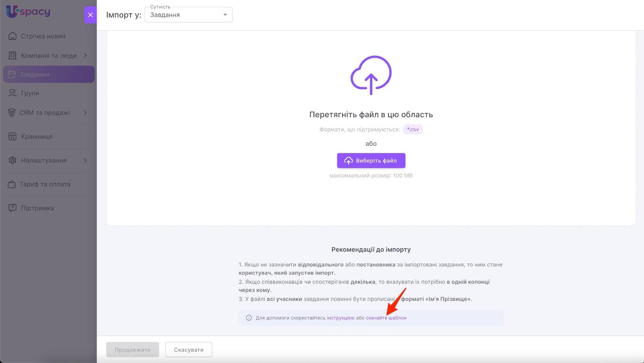Viewport: 644px width, 363px height.
Task: Click the large cloud upload icon
Action: click(371, 75)
